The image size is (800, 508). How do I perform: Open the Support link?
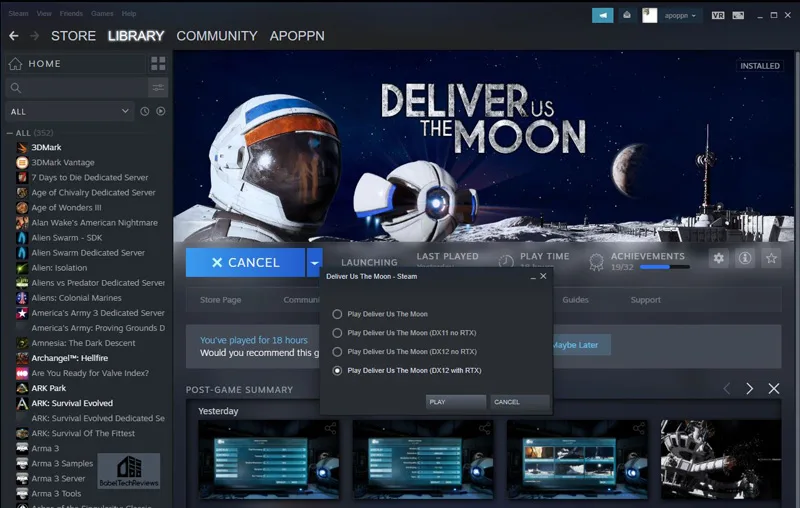645,300
